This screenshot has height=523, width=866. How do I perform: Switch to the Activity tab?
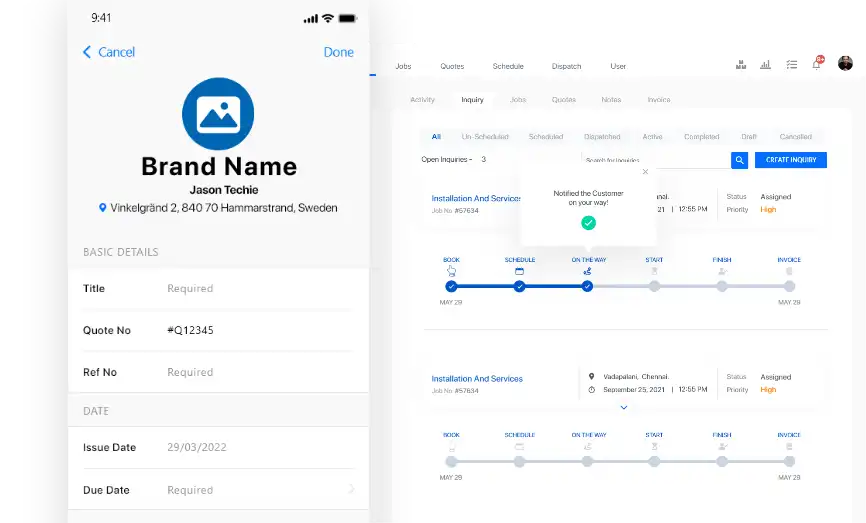(x=423, y=100)
